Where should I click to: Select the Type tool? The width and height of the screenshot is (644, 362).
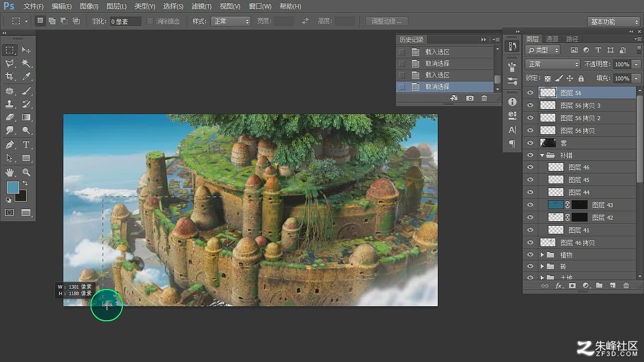pos(26,145)
